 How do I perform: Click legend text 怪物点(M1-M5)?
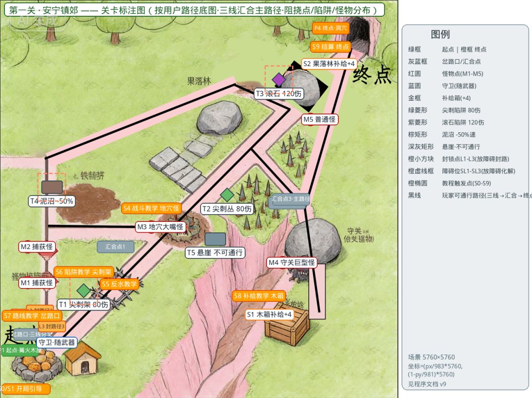coord(463,73)
